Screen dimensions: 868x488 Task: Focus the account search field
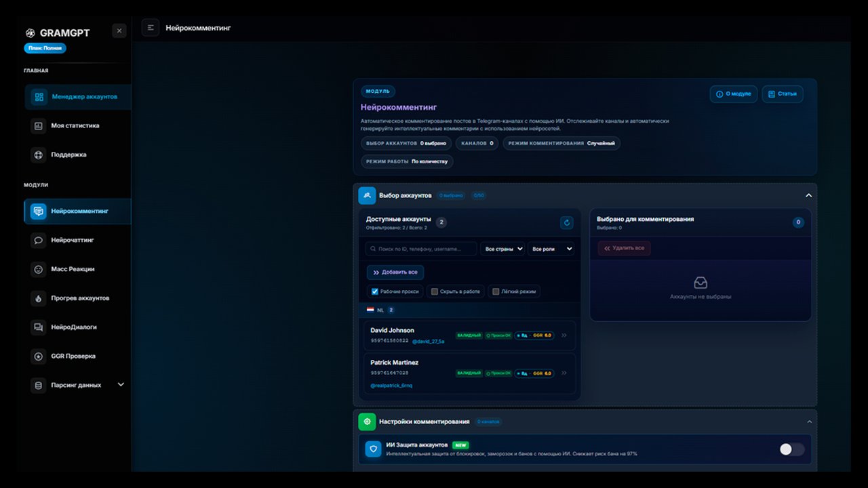[x=420, y=249]
